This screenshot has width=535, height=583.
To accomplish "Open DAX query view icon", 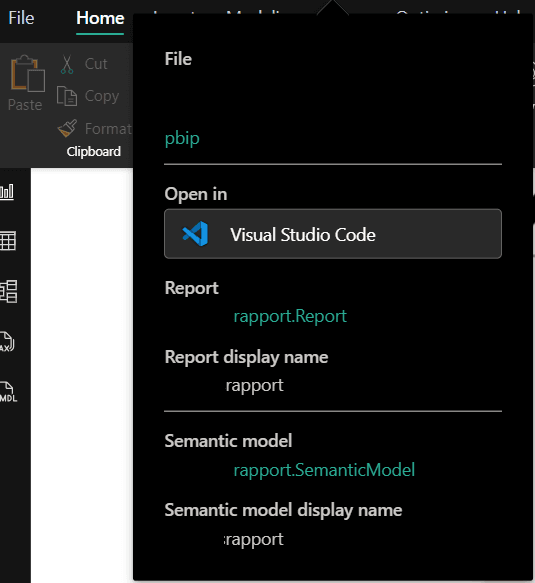I will [x=7, y=342].
